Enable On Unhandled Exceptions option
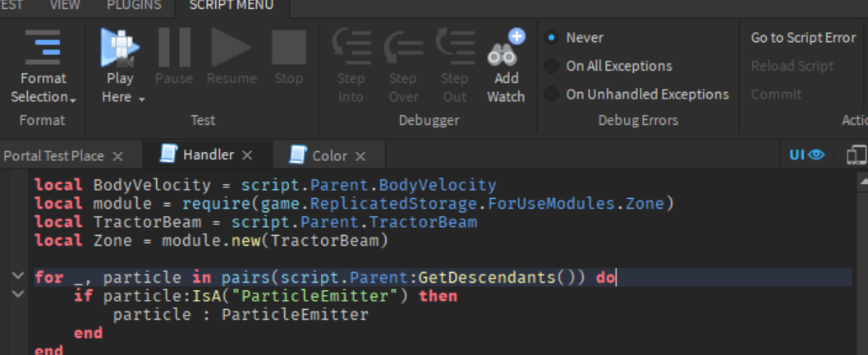Screen dimensions: 868x355 click(551, 95)
